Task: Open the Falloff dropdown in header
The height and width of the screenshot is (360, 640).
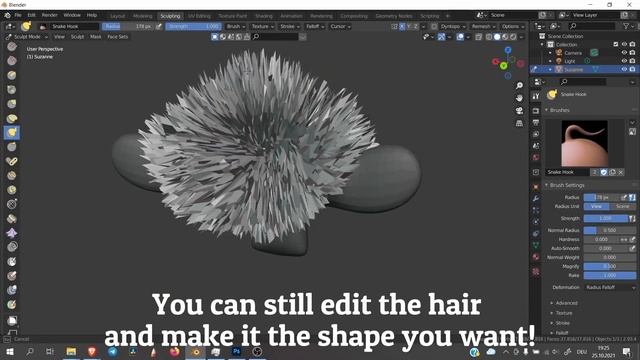Action: [x=315, y=27]
